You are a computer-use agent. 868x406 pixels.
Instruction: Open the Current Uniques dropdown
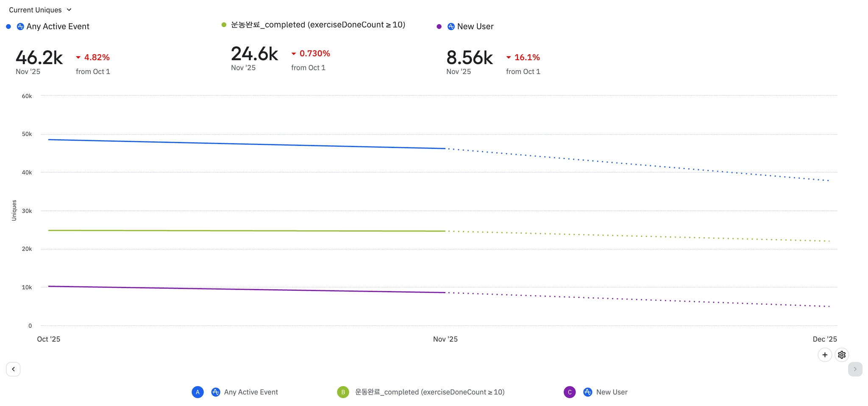pos(40,10)
